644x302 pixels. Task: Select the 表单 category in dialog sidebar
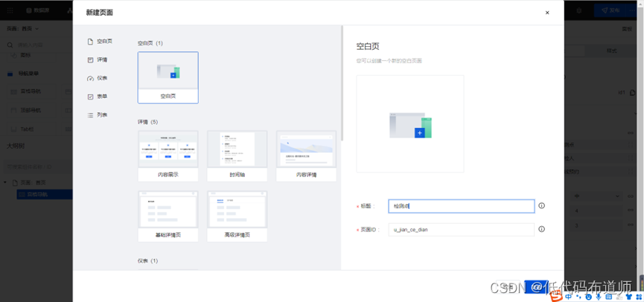(98, 97)
